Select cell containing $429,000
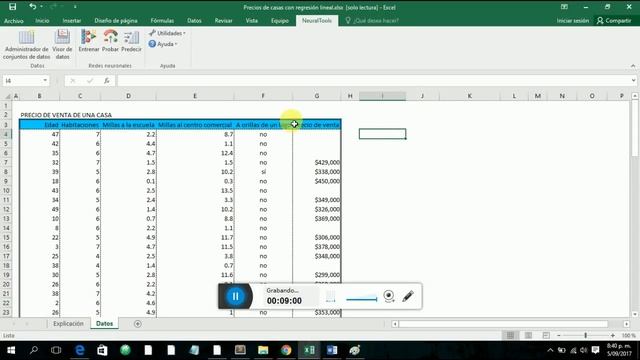Image resolution: width=640 pixels, height=360 pixels. point(317,162)
